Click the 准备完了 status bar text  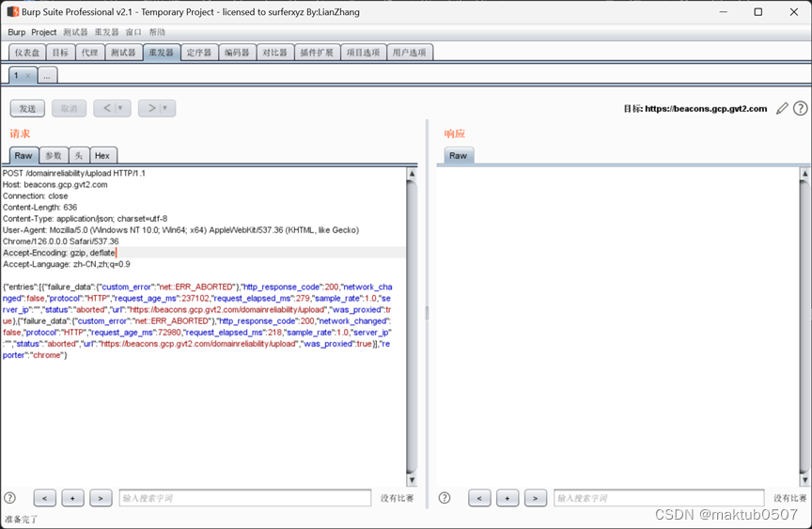(x=22, y=520)
